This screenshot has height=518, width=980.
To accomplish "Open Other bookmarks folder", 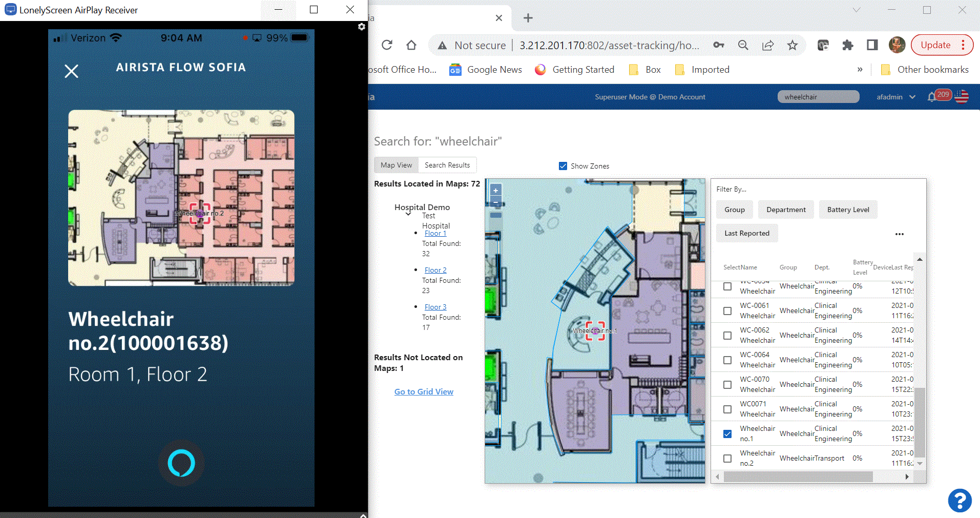I will 925,70.
